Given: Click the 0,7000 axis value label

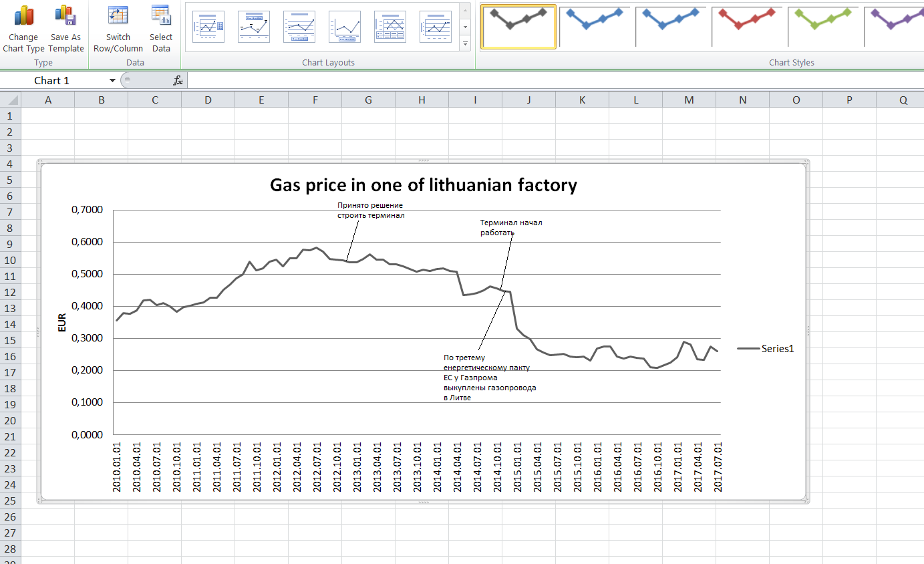Looking at the screenshot, I should 87,210.
